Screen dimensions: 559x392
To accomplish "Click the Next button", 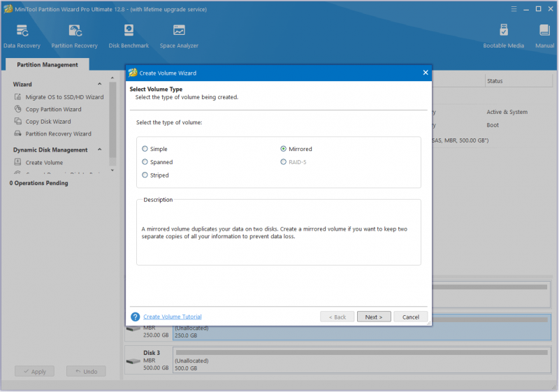I will 374,317.
